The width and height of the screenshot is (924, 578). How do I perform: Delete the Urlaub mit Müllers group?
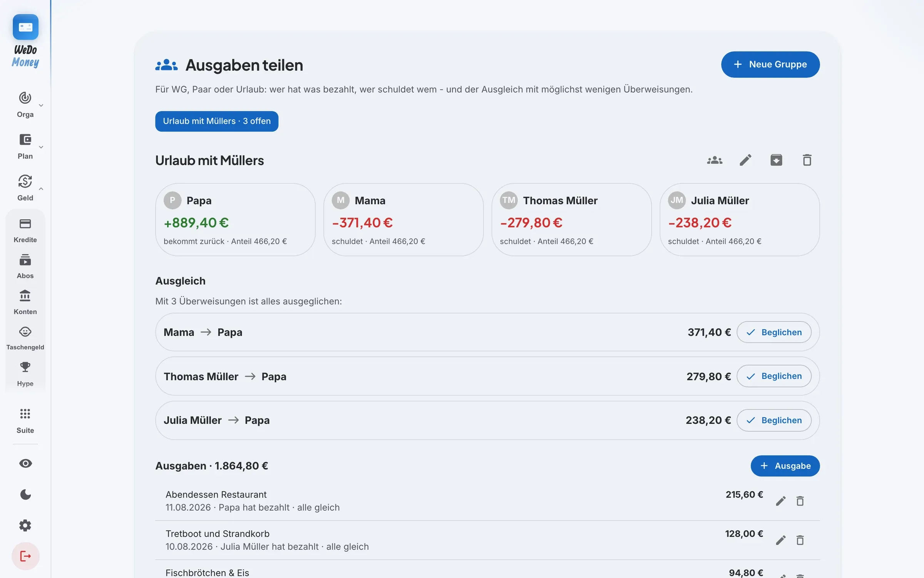(807, 160)
